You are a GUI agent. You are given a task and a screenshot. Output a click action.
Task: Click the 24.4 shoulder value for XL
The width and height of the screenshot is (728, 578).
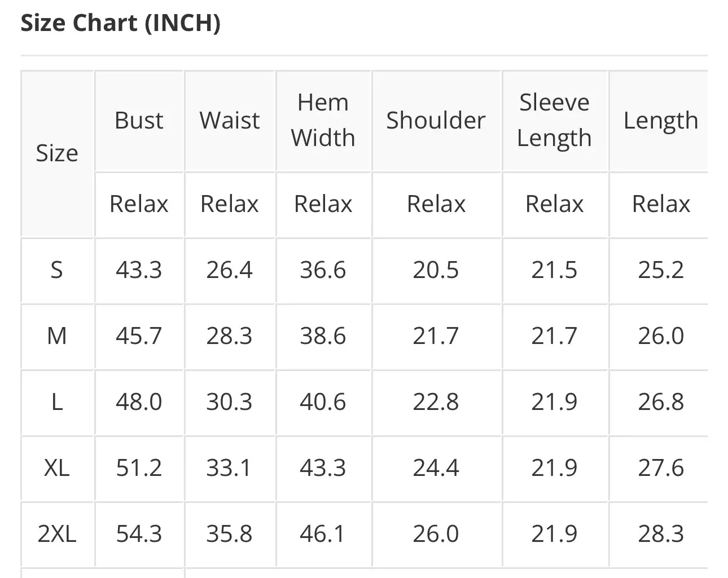point(436,468)
